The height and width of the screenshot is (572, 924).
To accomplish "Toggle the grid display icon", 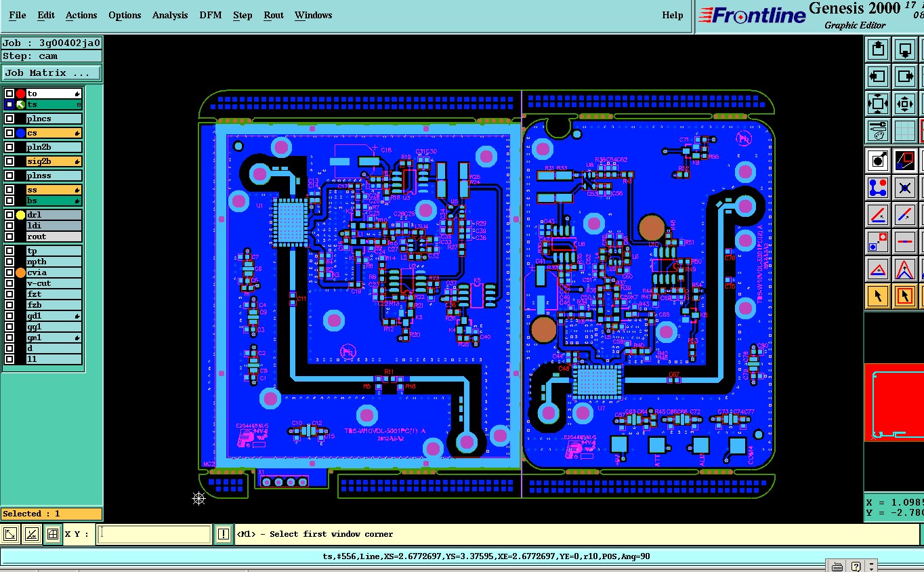I will 906,131.
